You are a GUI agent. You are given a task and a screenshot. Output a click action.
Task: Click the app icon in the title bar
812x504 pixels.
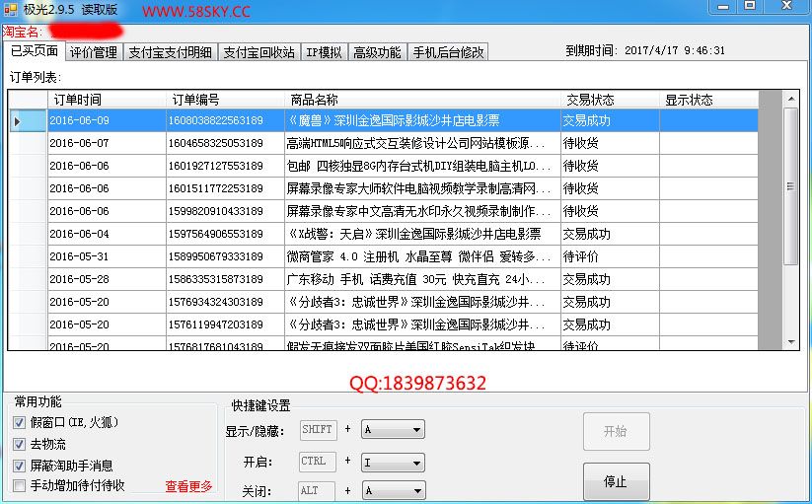(10, 9)
